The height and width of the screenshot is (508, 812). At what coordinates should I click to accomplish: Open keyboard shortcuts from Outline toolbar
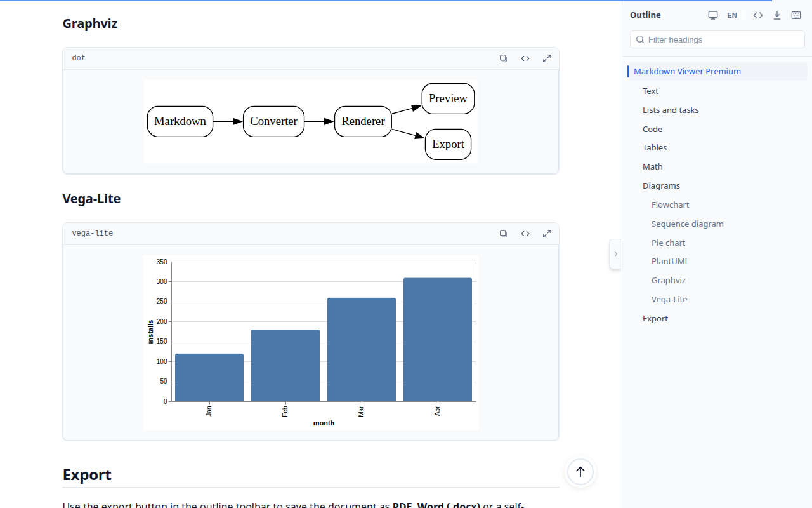click(x=796, y=15)
